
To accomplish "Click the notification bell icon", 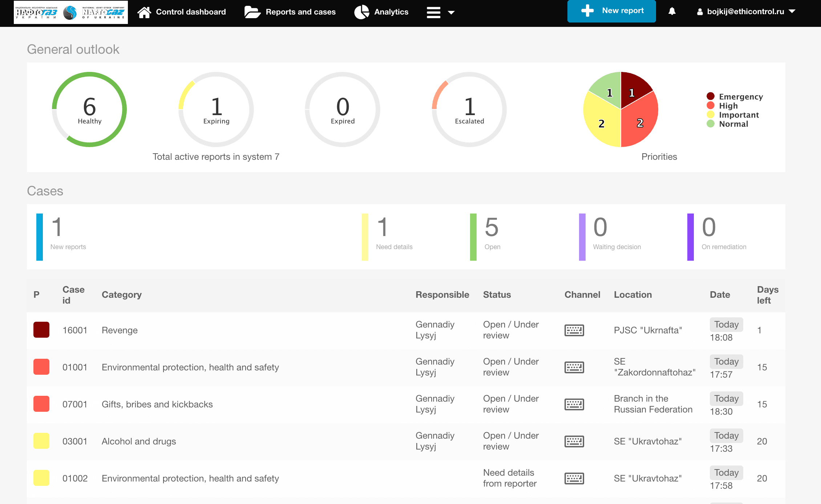I will point(672,12).
